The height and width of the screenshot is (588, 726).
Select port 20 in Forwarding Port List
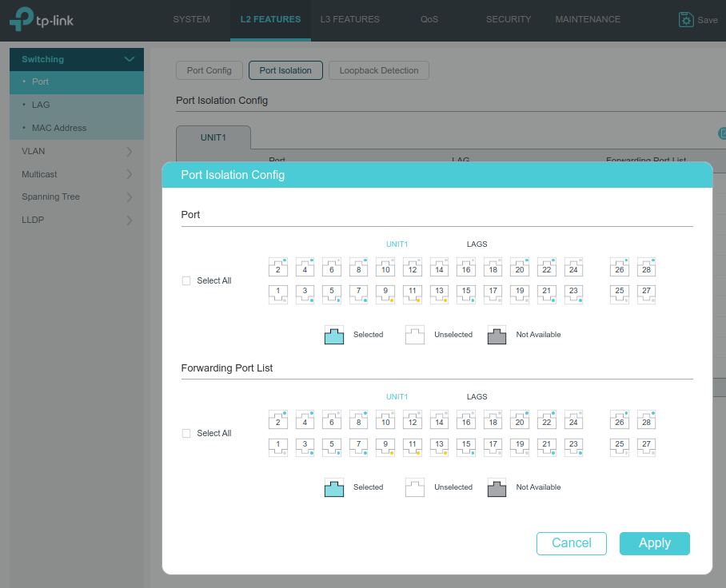click(520, 419)
